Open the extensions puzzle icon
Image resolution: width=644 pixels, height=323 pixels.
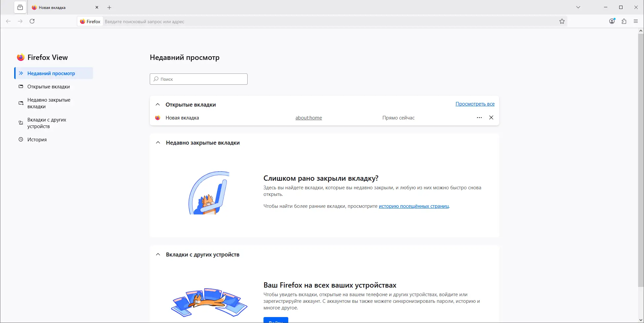[x=624, y=21]
